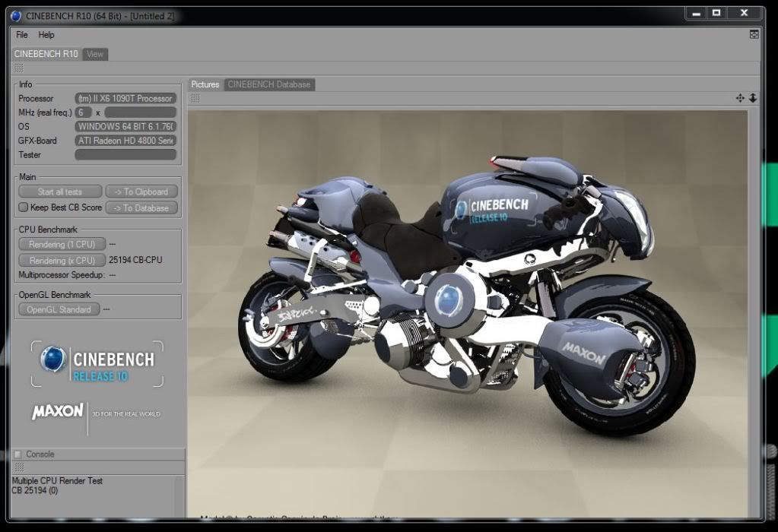Viewport: 778px width, 532px height.
Task: Click the Multiprocessor Speedup label
Action: (x=62, y=275)
